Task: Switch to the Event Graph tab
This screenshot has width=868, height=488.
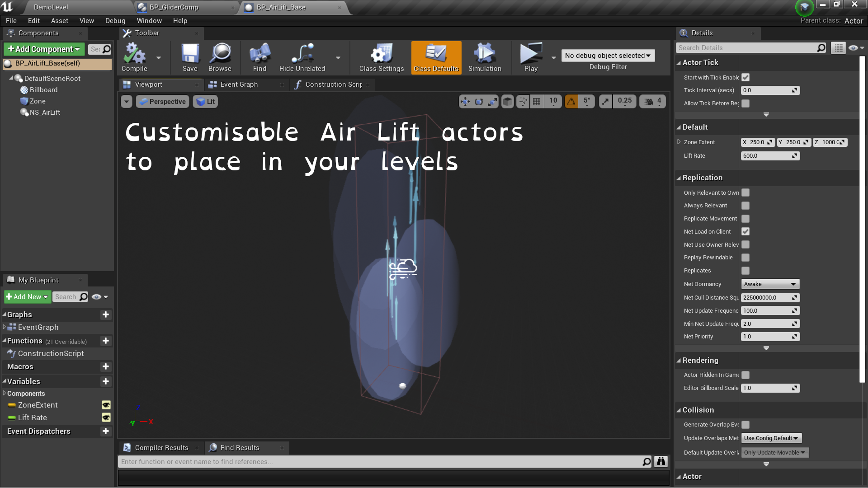Action: (x=239, y=84)
